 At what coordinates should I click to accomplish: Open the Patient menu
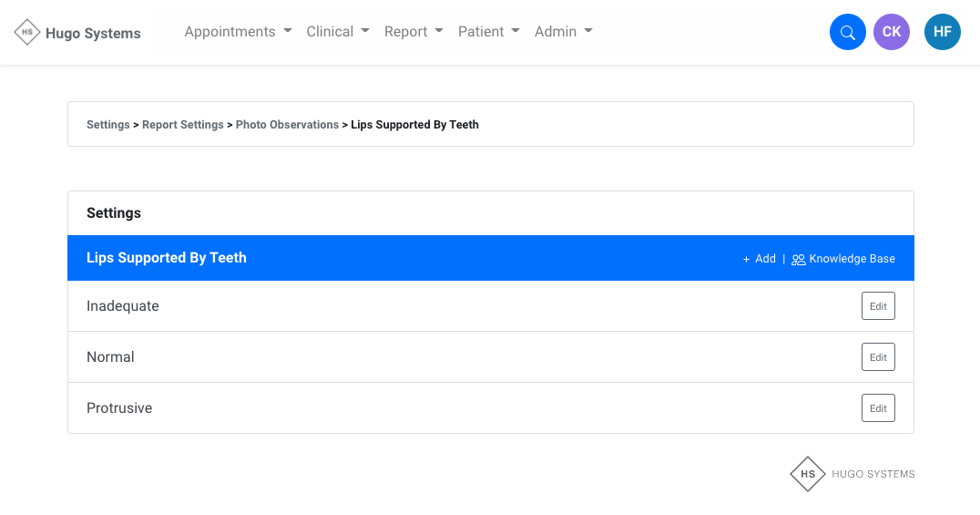coord(489,32)
